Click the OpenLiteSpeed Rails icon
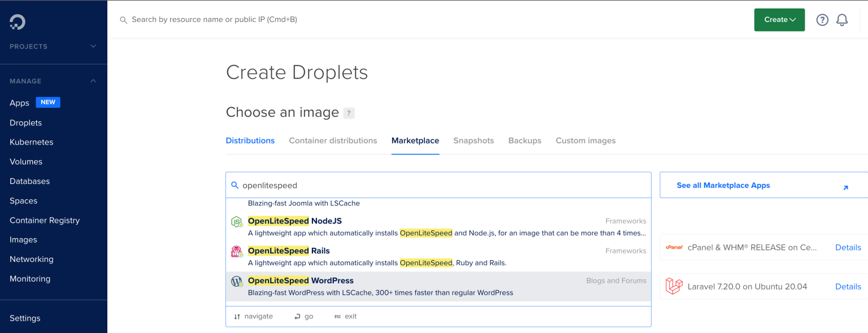This screenshot has height=333, width=868. point(237,252)
